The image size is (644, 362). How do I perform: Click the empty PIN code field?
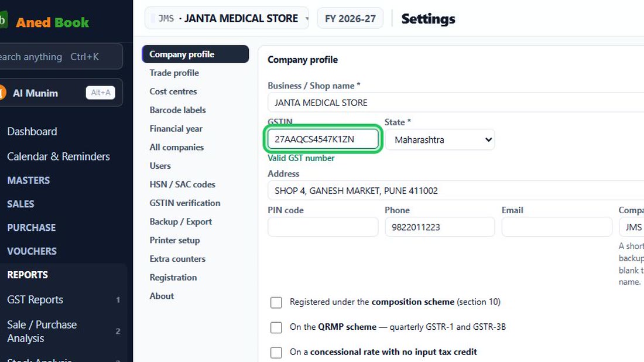coord(323,227)
